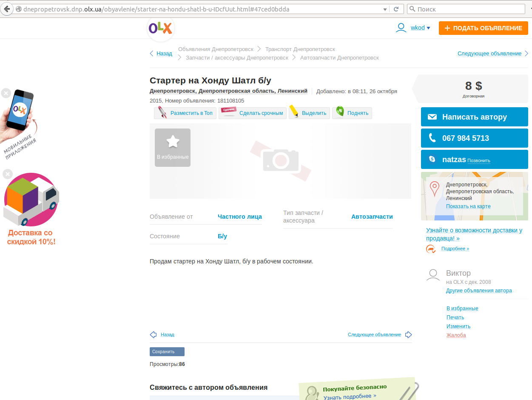The image size is (532, 400).
Task: Click 'Частного лица' filter link
Action: point(240,217)
